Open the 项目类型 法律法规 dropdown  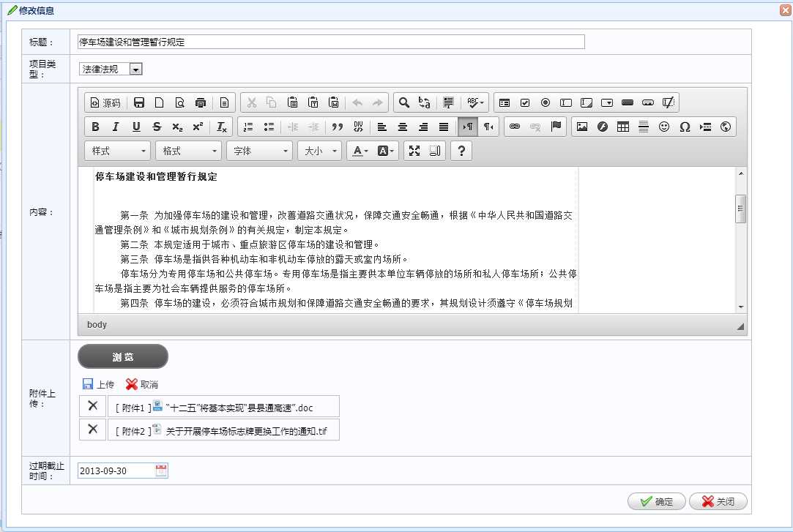(111, 70)
